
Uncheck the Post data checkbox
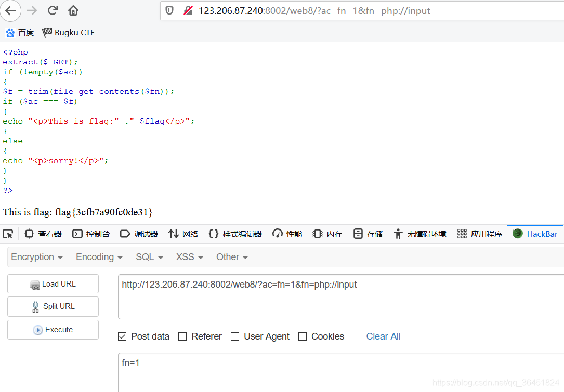coord(122,336)
